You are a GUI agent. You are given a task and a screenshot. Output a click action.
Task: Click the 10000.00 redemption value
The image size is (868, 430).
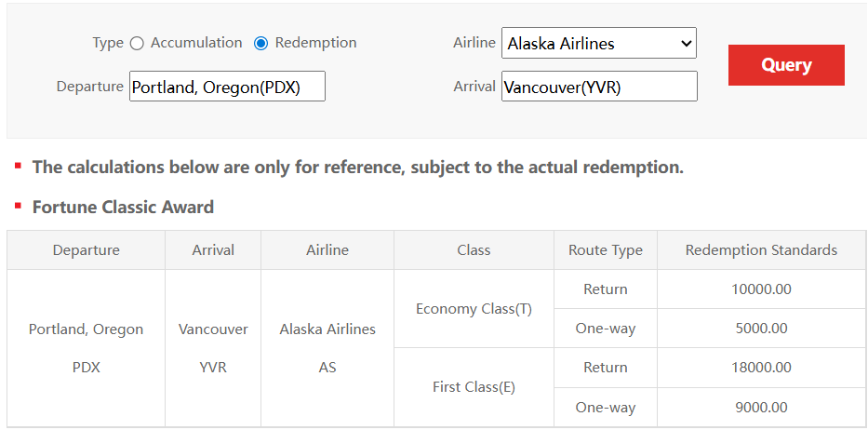click(x=761, y=289)
